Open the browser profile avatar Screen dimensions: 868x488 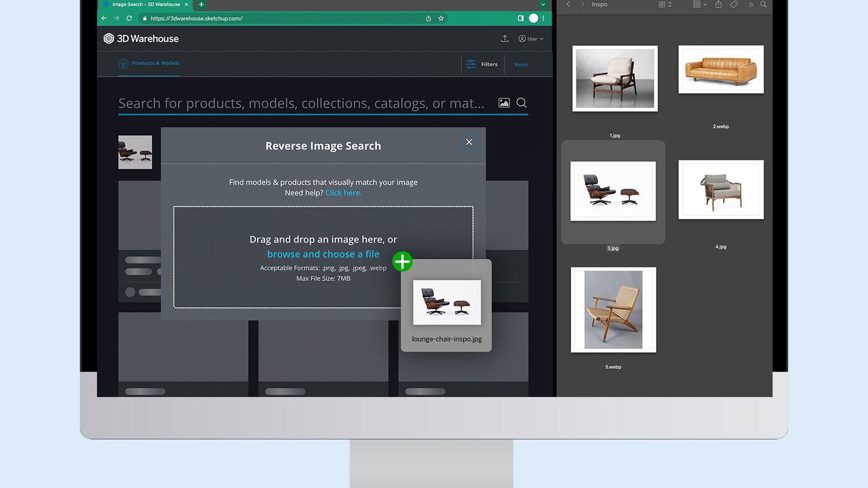[x=534, y=19]
